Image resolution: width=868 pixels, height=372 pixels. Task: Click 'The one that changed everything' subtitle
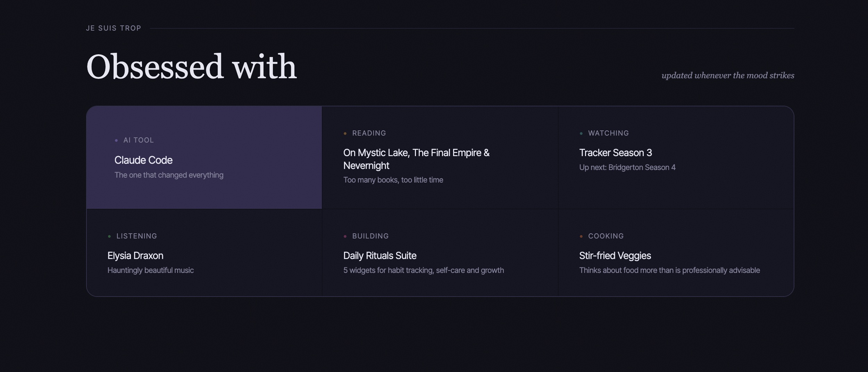click(x=169, y=175)
